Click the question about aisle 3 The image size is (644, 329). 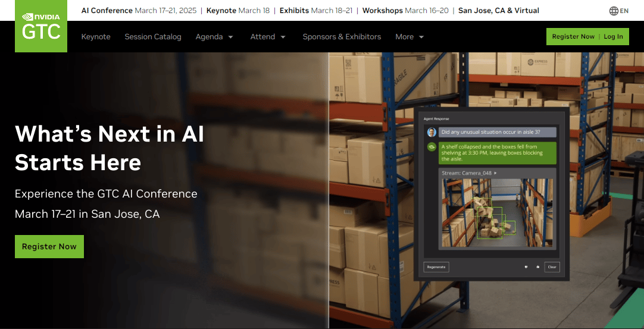498,132
